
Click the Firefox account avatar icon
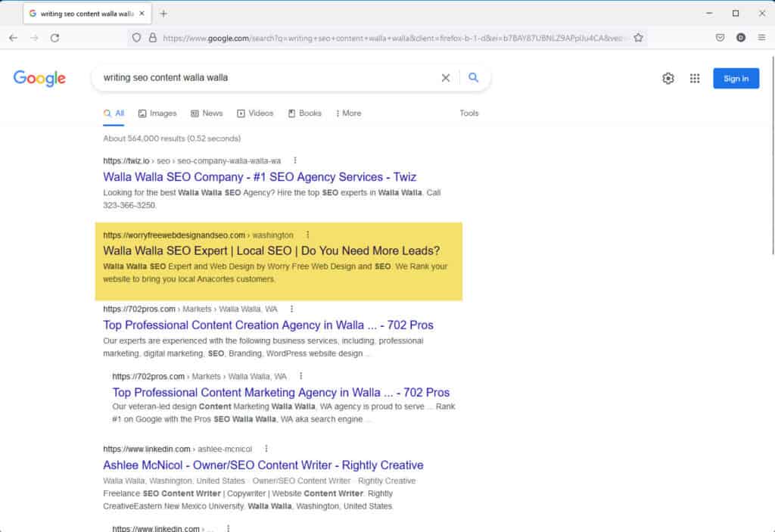click(x=740, y=38)
